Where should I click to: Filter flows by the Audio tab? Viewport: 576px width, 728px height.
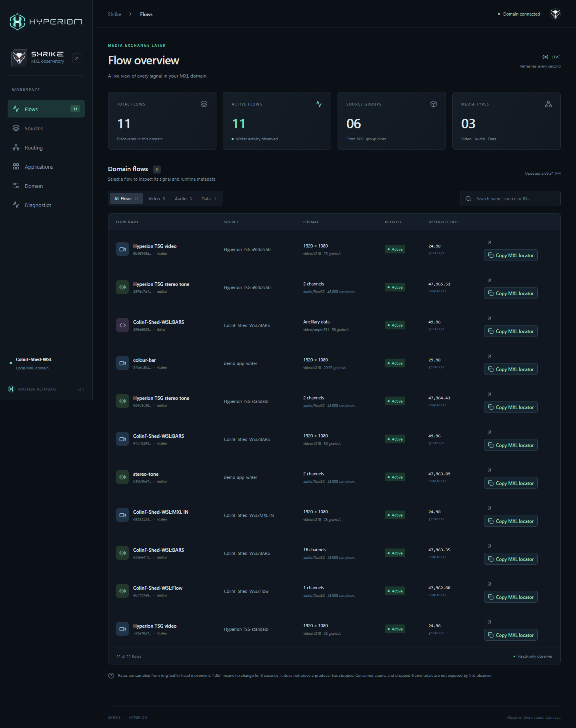pos(183,199)
